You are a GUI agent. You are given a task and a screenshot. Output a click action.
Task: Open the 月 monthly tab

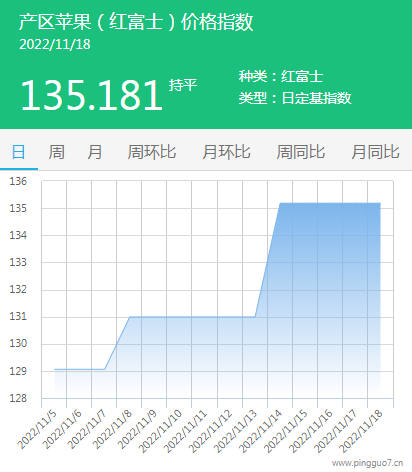pos(95,152)
